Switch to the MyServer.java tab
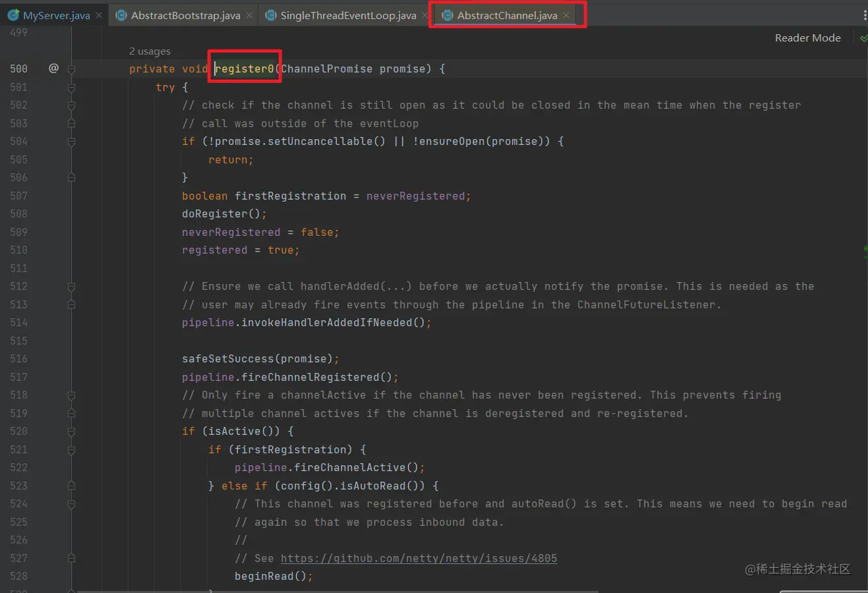 (55, 14)
